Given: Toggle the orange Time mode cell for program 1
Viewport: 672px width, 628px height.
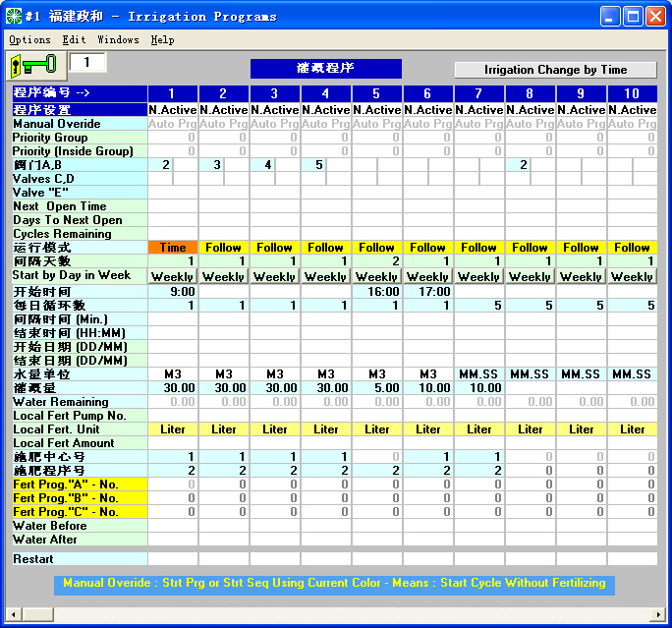Looking at the screenshot, I should [173, 248].
